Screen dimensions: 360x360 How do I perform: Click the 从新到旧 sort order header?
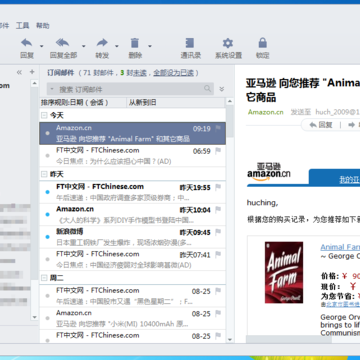[176, 103]
